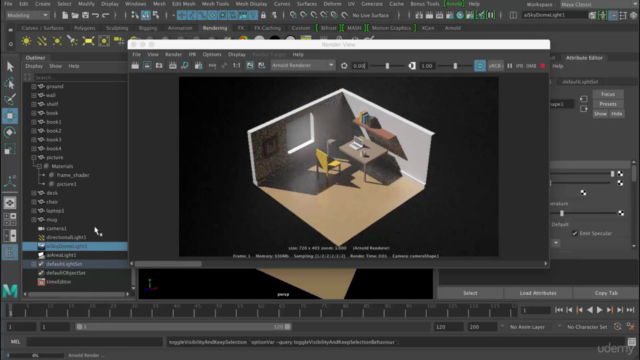Viewport: 640px width, 360px height.
Task: Expand the ground node in Outliner
Action: click(34, 87)
